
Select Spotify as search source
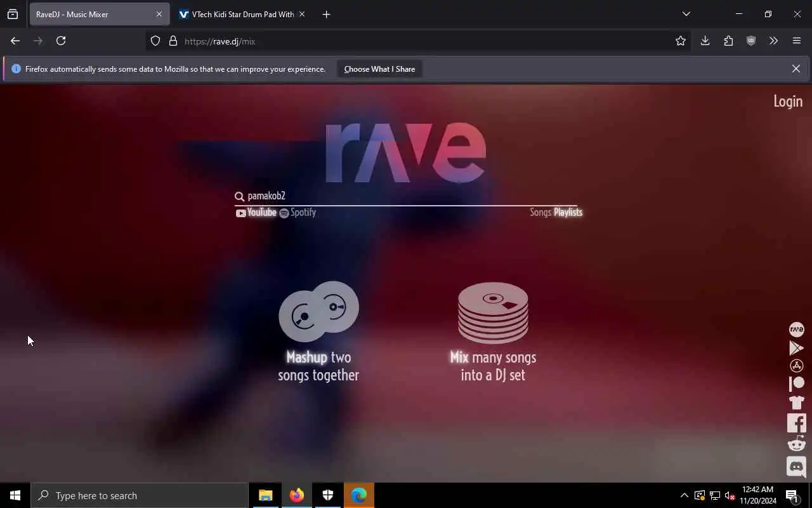(x=298, y=213)
